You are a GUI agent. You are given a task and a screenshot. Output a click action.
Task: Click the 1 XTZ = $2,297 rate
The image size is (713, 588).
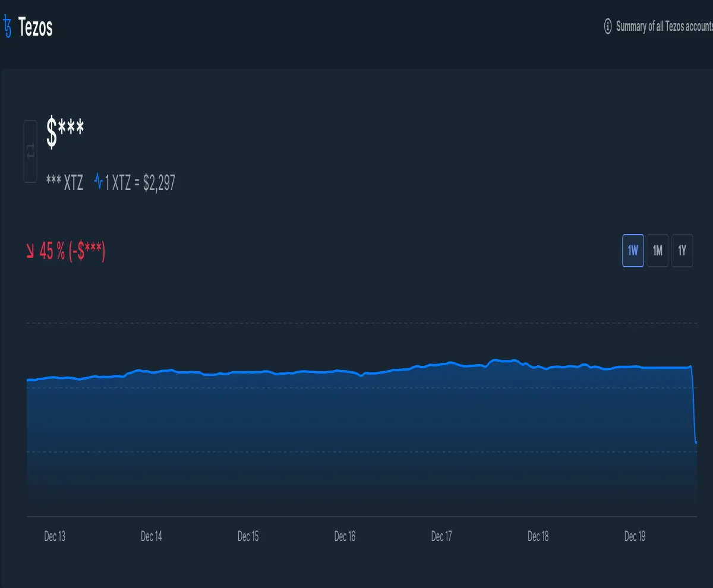point(140,182)
